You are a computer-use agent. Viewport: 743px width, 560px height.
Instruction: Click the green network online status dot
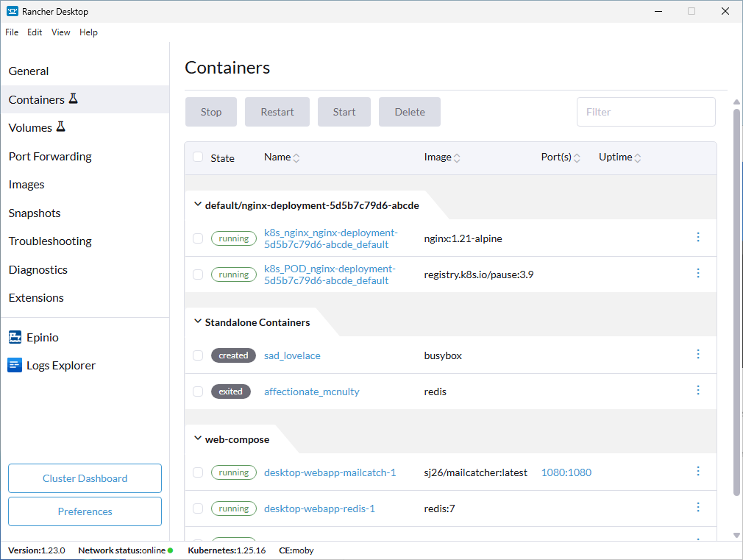(x=171, y=550)
